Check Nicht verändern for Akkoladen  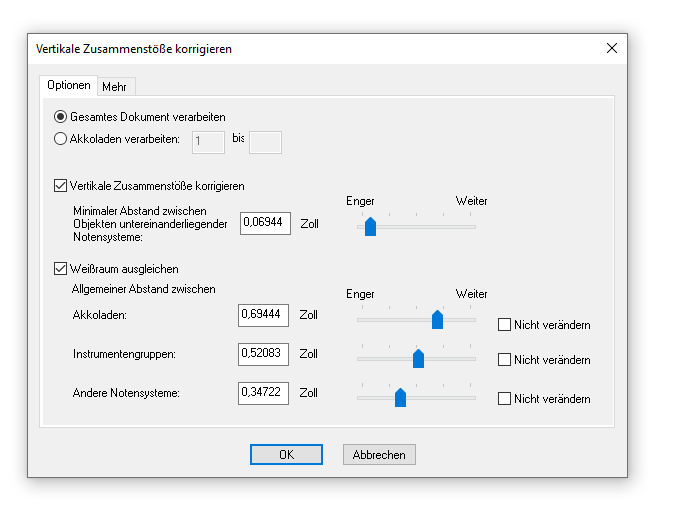(504, 325)
